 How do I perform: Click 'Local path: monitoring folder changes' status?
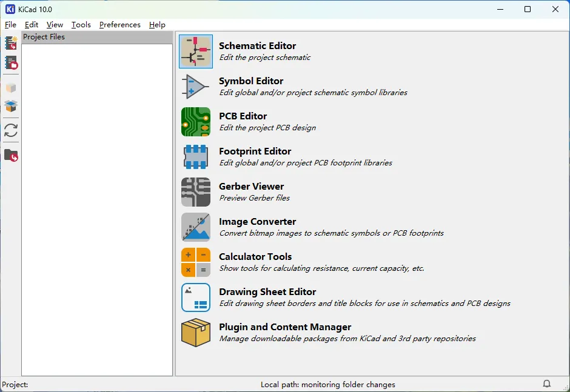pyautogui.click(x=328, y=384)
